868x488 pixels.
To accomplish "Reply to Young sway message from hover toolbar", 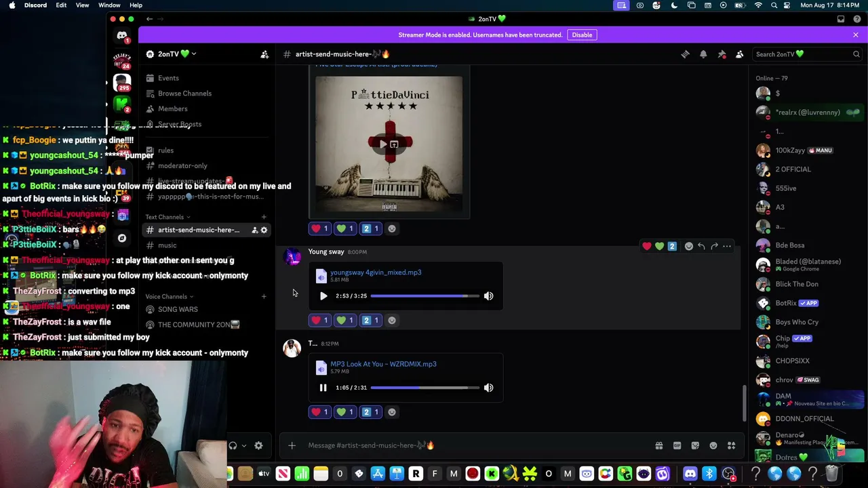I will (x=701, y=246).
